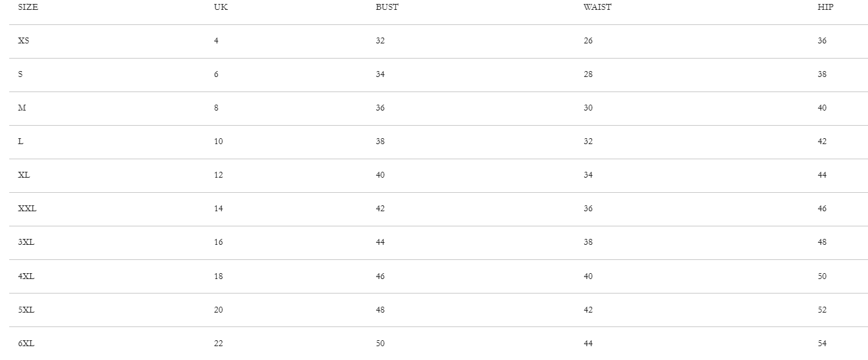
Task: Click bust value 46 in the 4XL row
Action: pyautogui.click(x=380, y=276)
